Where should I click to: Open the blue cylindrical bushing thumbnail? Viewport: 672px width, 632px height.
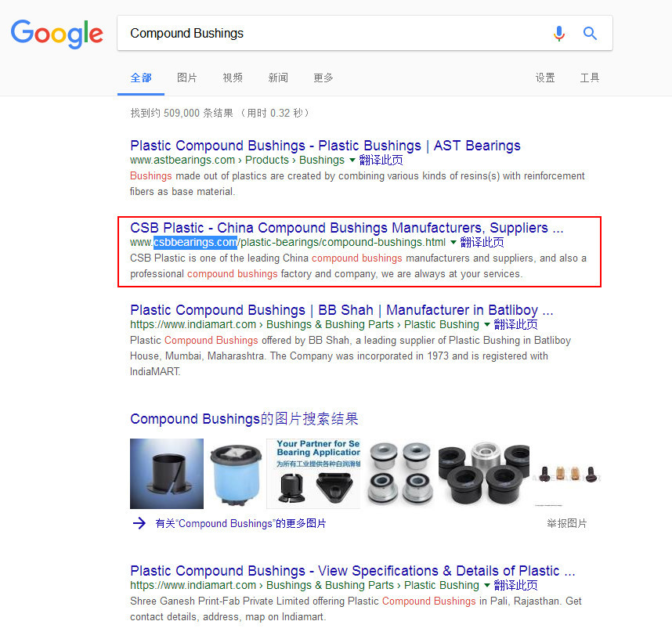(x=235, y=474)
